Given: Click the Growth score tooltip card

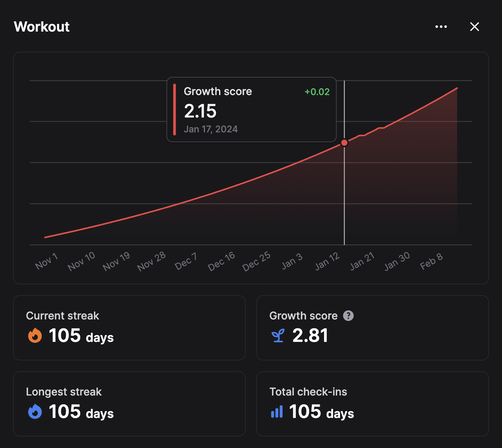Looking at the screenshot, I should [x=251, y=110].
